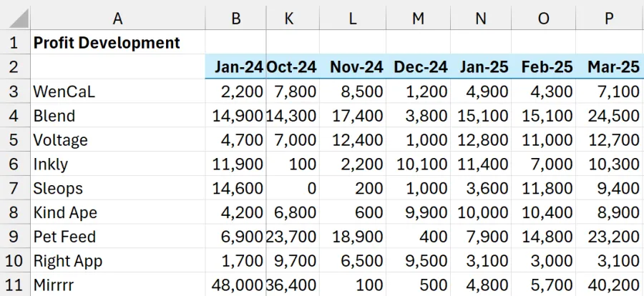Image resolution: width=644 pixels, height=296 pixels.
Task: Select the 'Sleops' name cell
Action: tap(117, 187)
